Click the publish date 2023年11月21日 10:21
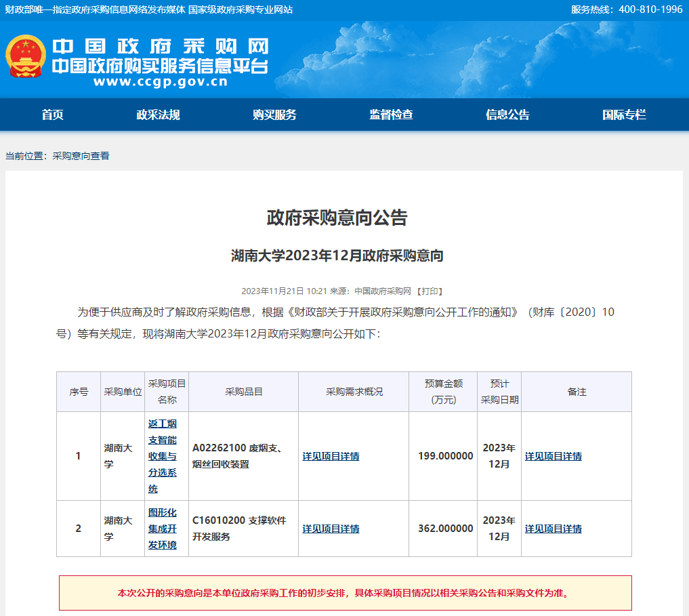 (x=284, y=291)
